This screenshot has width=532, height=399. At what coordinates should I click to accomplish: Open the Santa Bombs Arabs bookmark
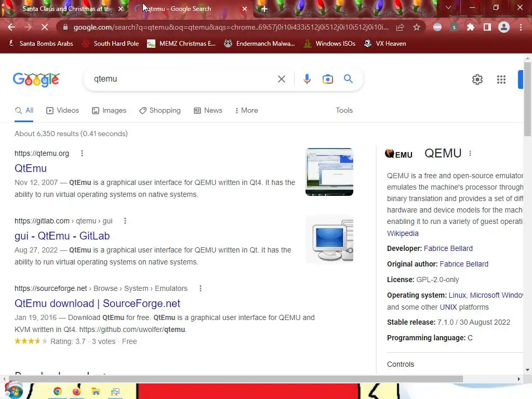click(41, 44)
